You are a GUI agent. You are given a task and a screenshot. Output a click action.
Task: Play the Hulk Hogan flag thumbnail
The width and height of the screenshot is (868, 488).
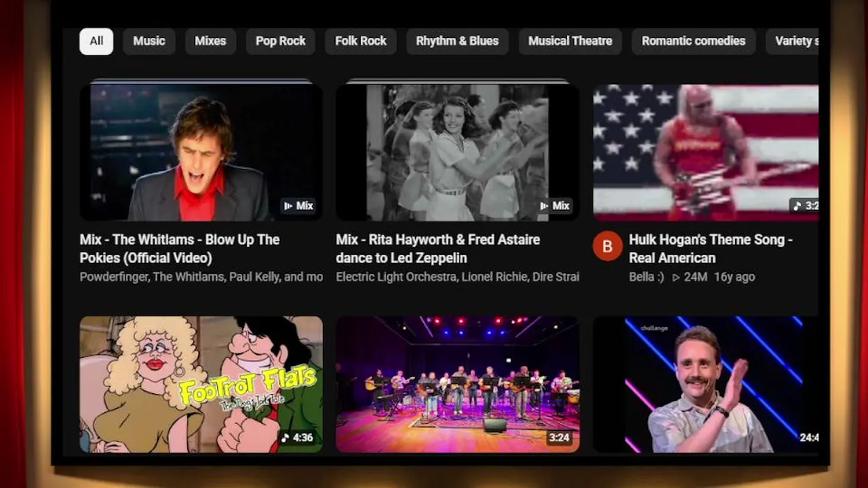(x=706, y=152)
